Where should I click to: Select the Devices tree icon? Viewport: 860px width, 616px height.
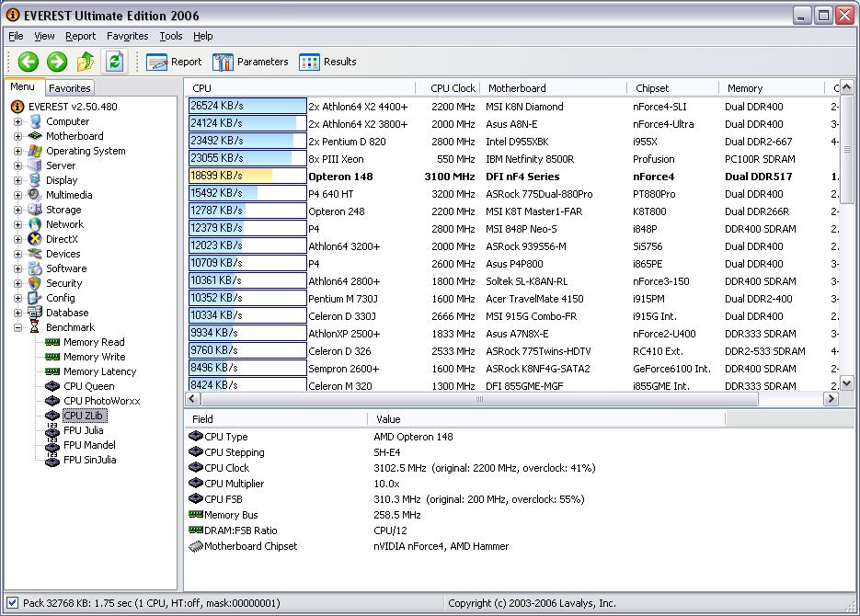(x=35, y=254)
